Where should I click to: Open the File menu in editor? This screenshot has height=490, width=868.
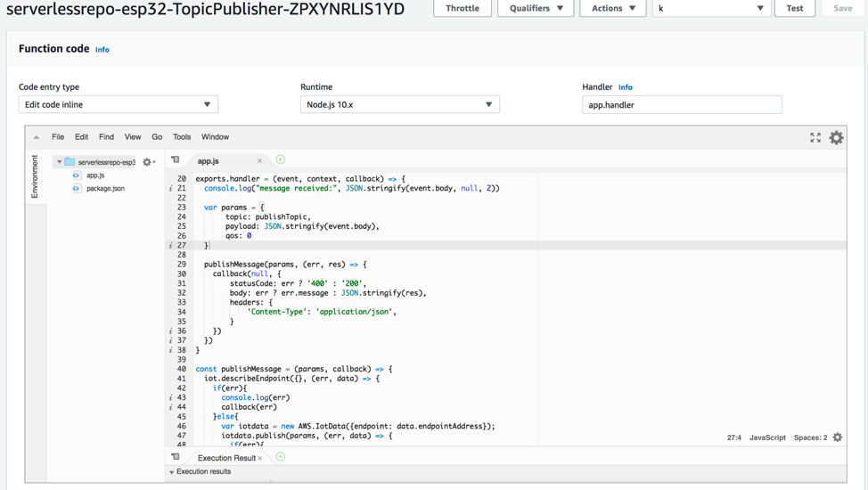pos(58,137)
